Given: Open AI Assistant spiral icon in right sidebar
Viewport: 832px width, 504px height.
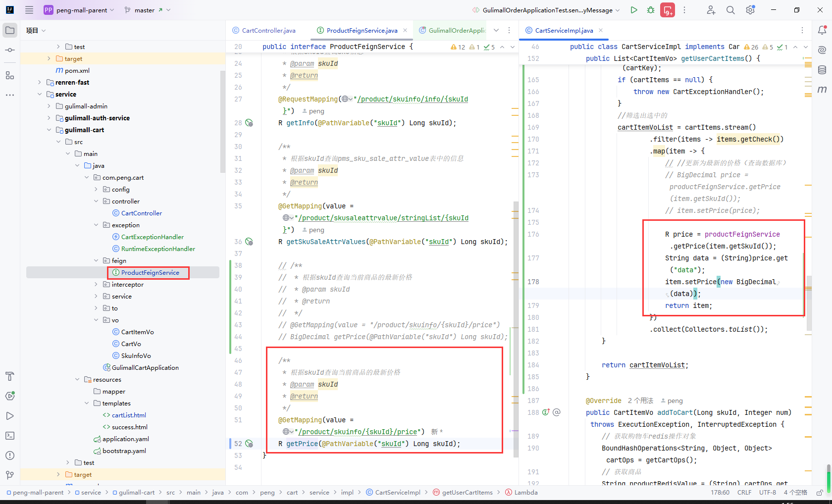Looking at the screenshot, I should click(822, 50).
